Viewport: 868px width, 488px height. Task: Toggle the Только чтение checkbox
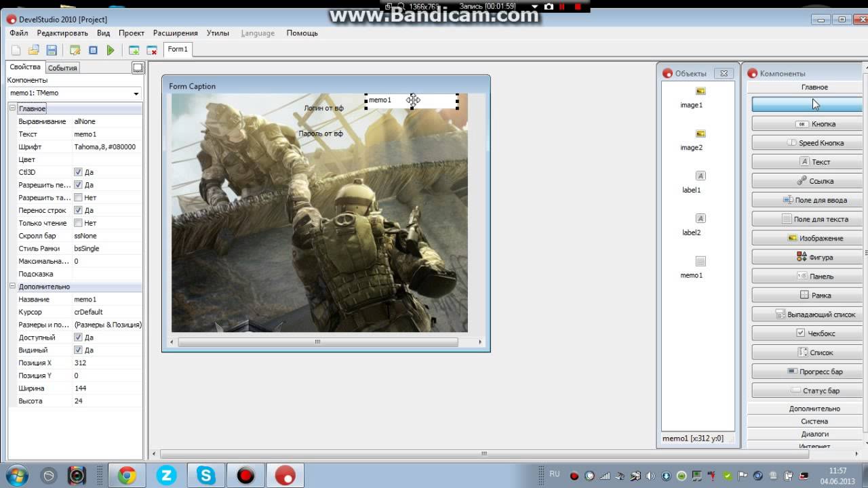coord(78,223)
